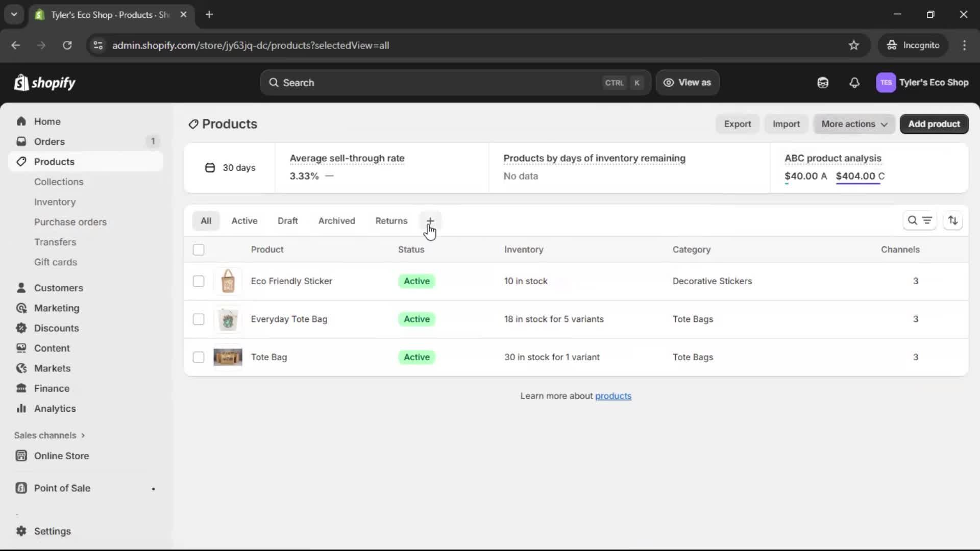
Task: Check the Eco Friendly Sticker checkbox
Action: pos(199,281)
